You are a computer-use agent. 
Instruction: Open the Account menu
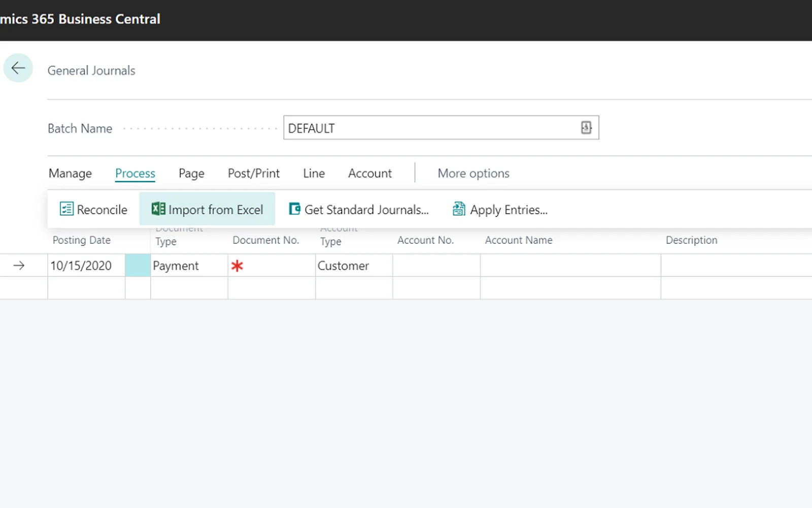point(370,173)
